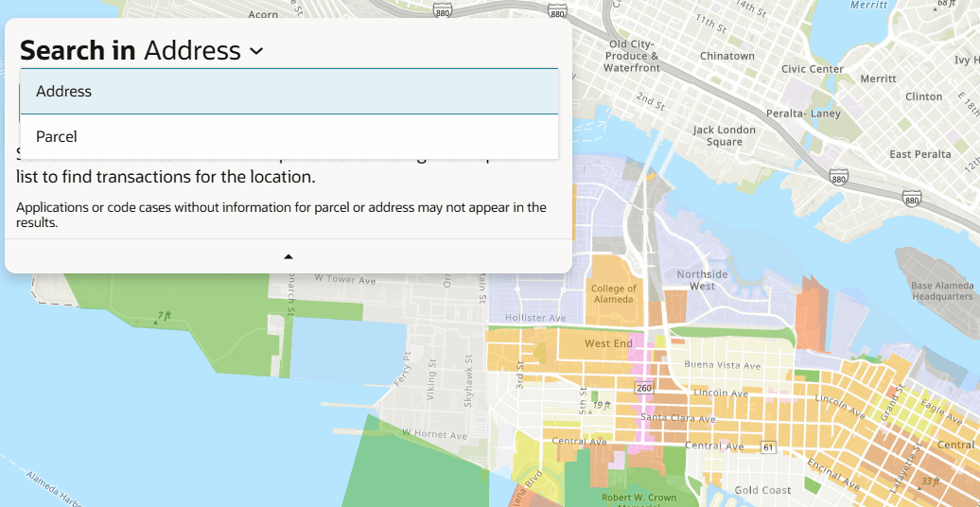This screenshot has width=980, height=507.
Task: Select the Address option in list
Action: coord(289,91)
